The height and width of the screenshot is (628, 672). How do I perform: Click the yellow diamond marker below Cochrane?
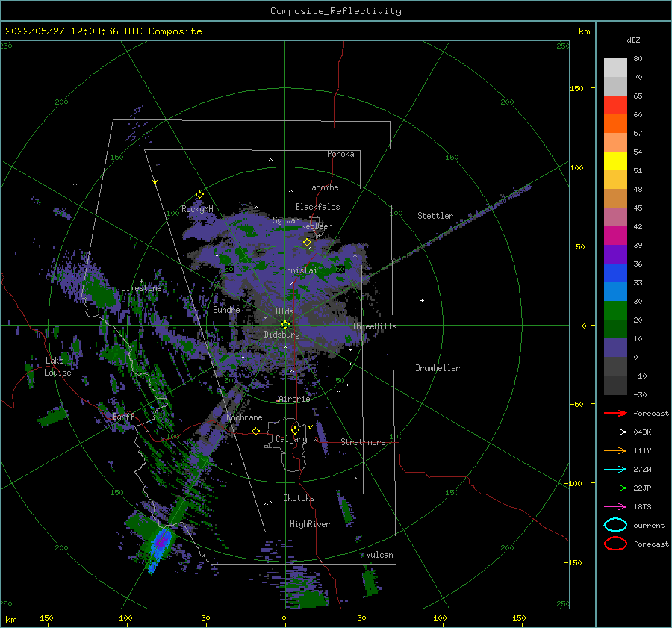pyautogui.click(x=256, y=431)
